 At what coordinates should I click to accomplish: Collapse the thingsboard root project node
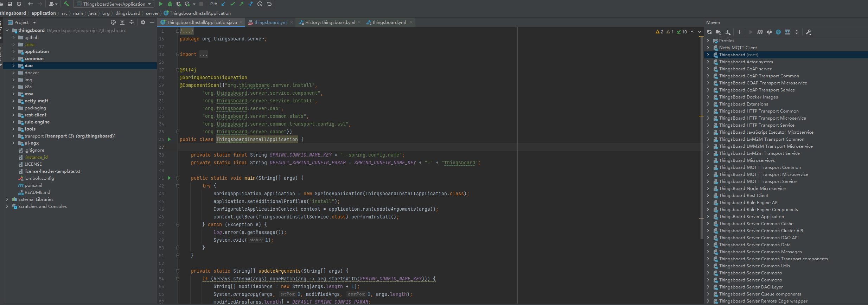point(7,30)
